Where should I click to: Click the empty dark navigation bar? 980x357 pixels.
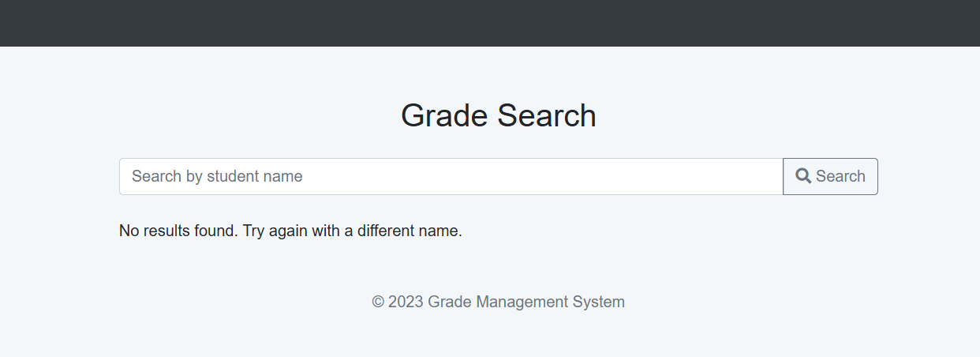[490, 23]
